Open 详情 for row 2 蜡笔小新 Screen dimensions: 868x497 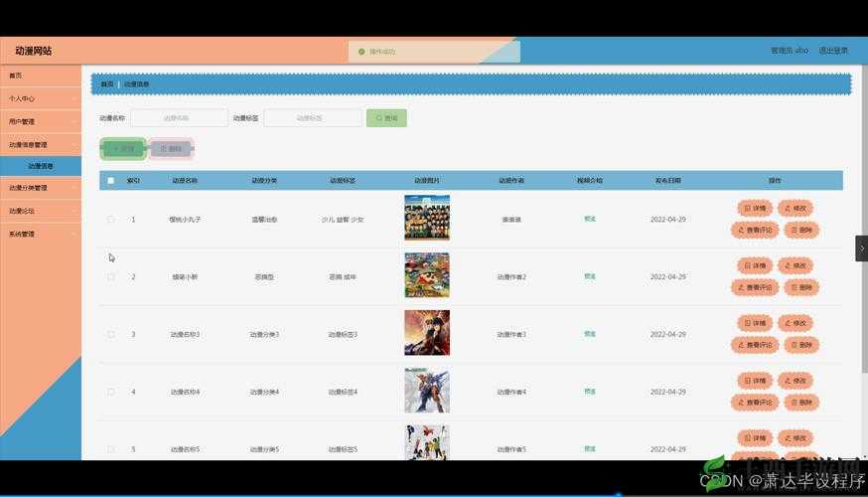click(755, 266)
